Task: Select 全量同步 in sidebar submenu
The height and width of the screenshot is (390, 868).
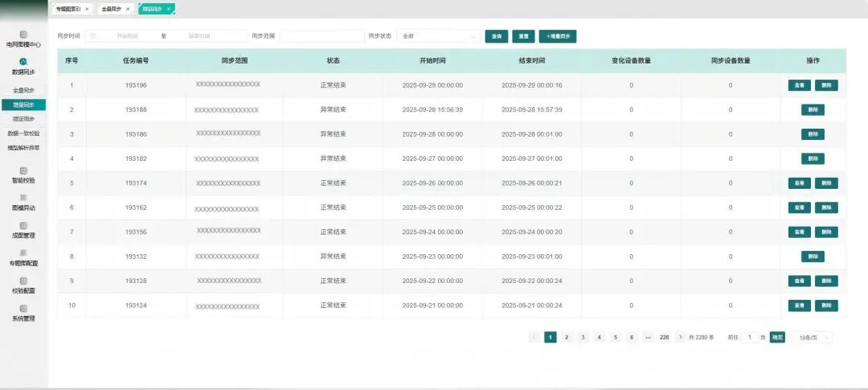Action: point(23,90)
